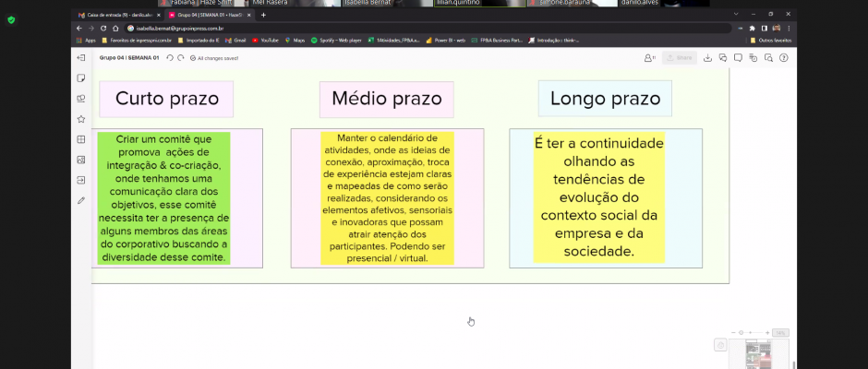This screenshot has height=369, width=868.
Task: Download the board with export icon
Action: pos(707,57)
